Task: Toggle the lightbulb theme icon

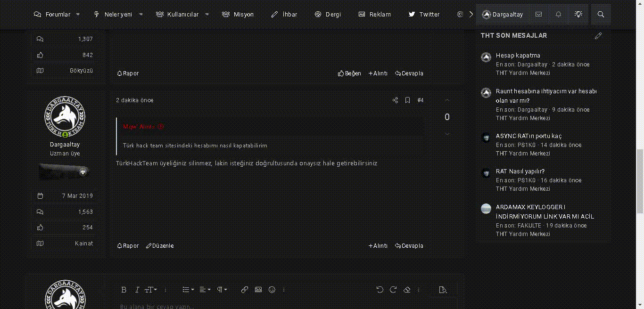Action: click(578, 15)
